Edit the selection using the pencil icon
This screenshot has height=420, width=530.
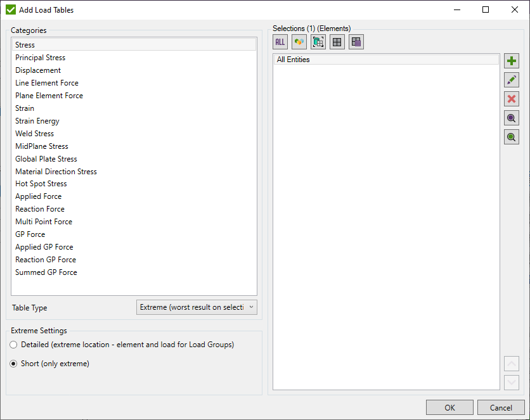click(512, 80)
